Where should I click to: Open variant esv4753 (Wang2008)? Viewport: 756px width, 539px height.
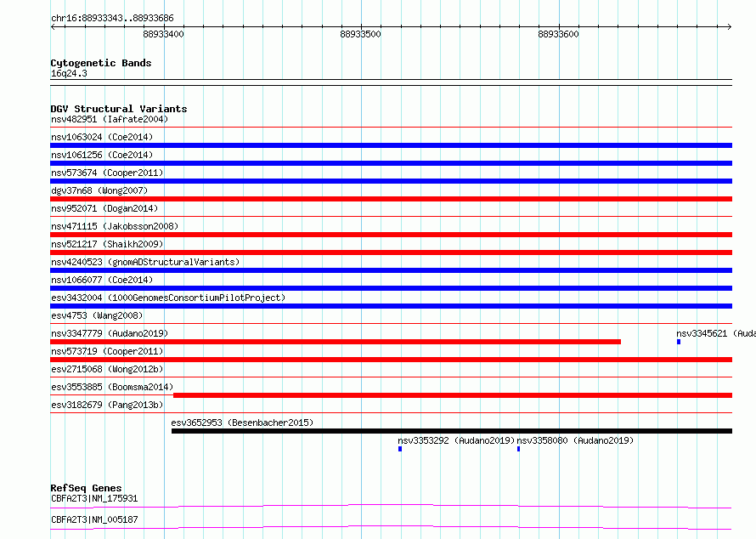(x=97, y=315)
